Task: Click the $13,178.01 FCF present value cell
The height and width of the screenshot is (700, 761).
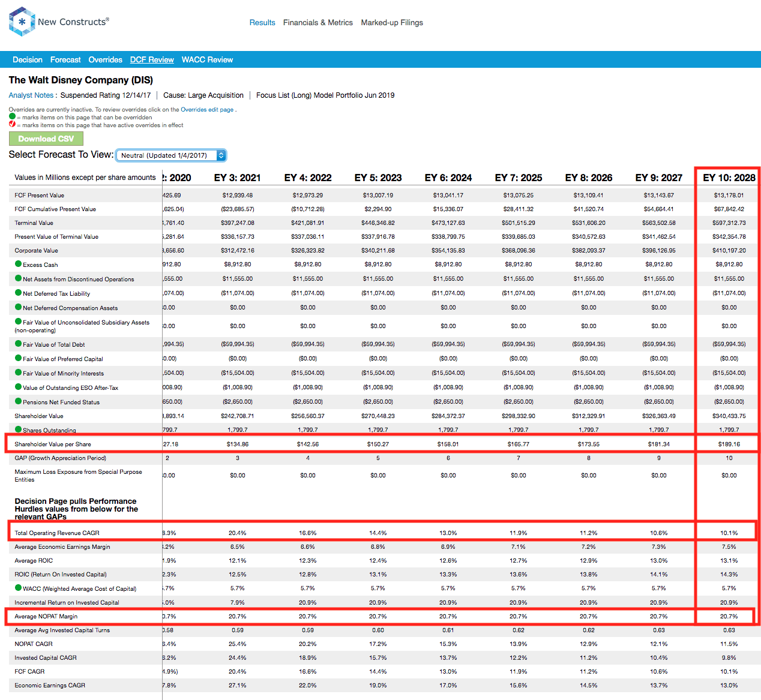Action: click(x=729, y=196)
